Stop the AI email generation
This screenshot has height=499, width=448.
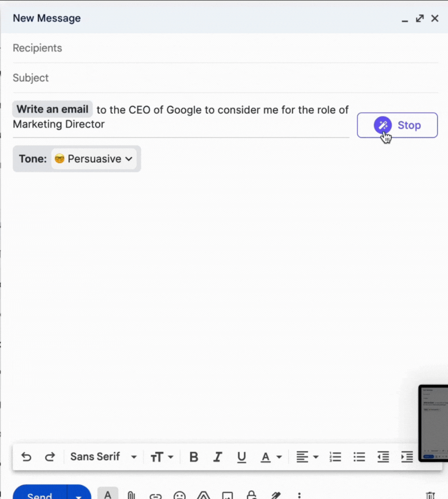pos(397,125)
